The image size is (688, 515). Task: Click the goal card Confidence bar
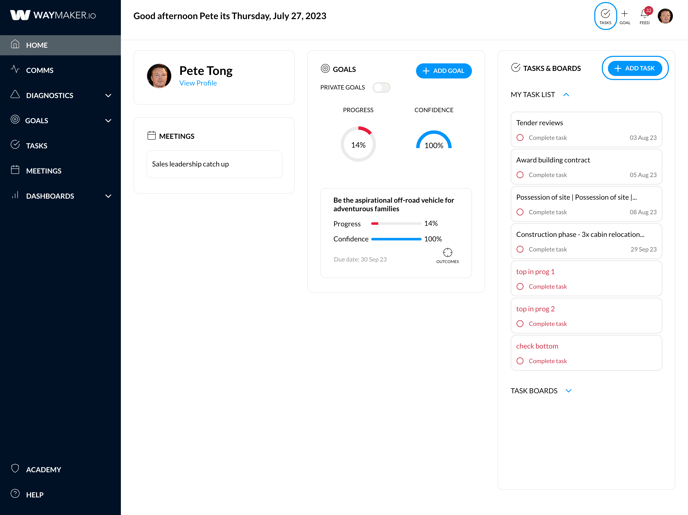click(x=396, y=239)
